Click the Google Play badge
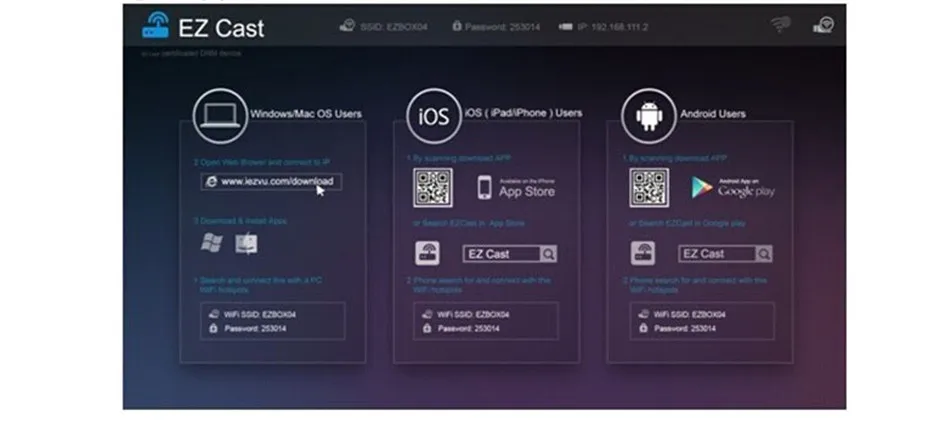 (x=732, y=188)
